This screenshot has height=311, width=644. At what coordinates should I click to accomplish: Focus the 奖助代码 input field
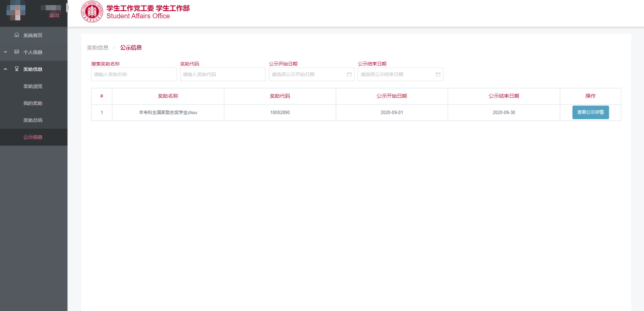coord(223,74)
